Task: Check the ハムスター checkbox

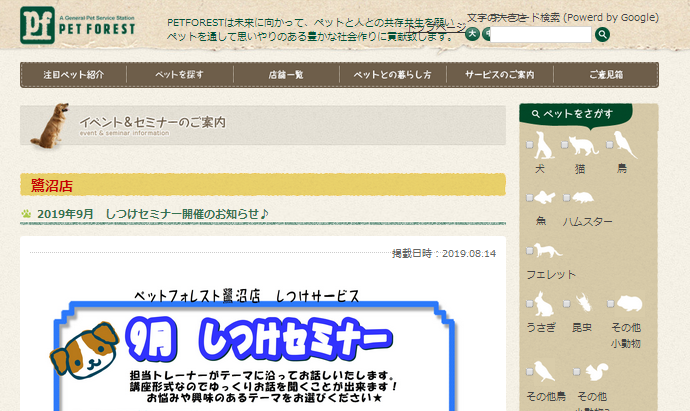Action: tap(567, 198)
